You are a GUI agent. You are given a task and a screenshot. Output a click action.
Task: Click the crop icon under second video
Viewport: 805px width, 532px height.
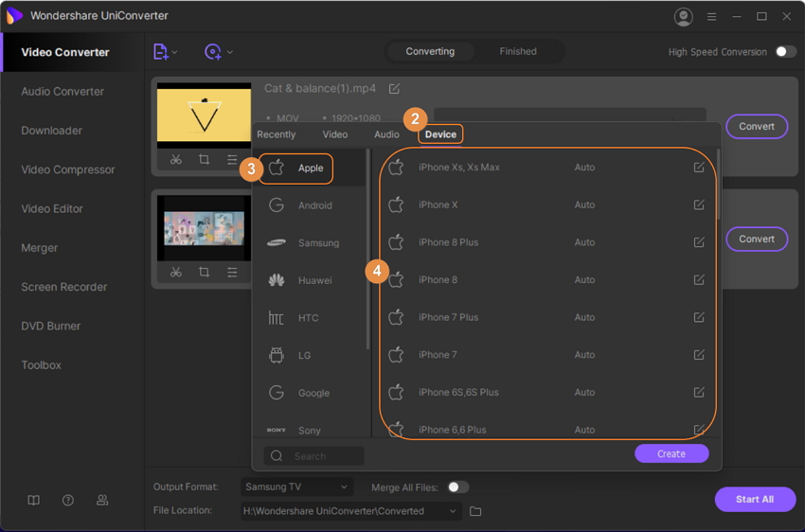(204, 272)
